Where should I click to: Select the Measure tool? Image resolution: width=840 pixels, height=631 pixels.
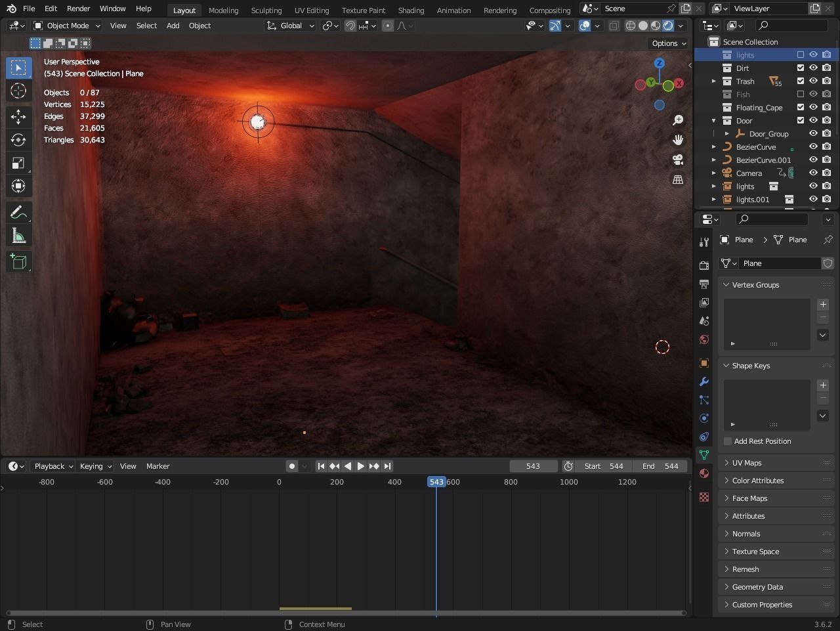click(x=18, y=236)
